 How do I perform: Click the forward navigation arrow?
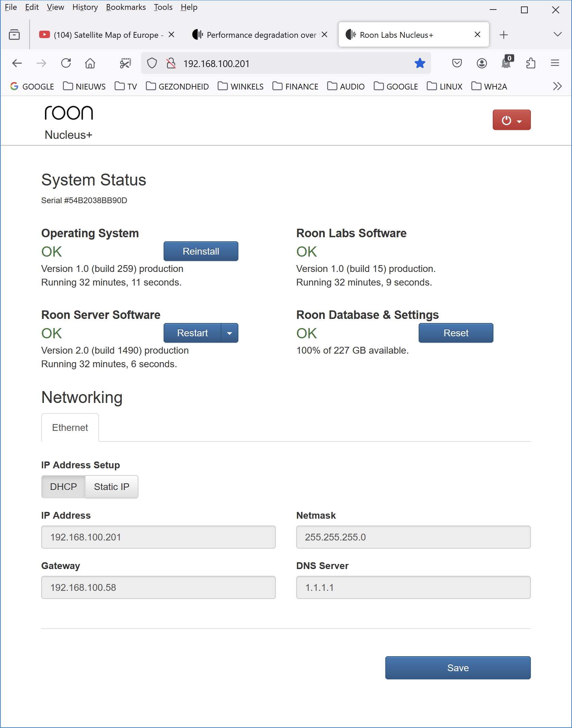pyautogui.click(x=41, y=63)
